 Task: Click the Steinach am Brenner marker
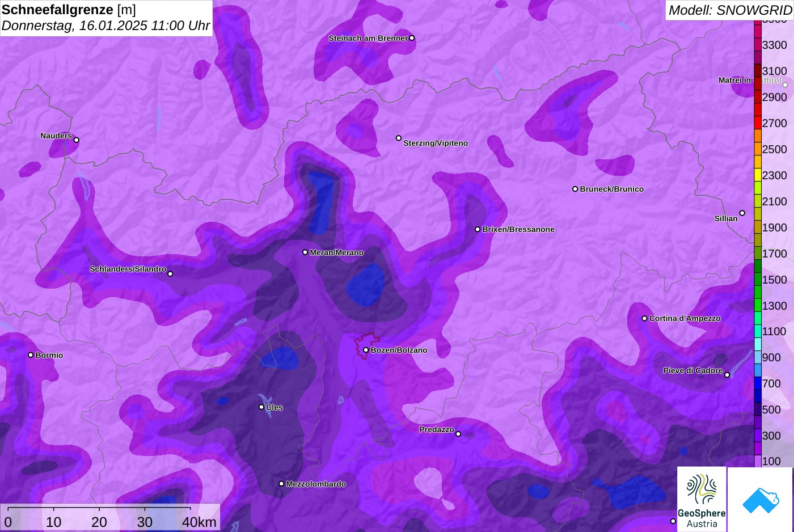pyautogui.click(x=412, y=38)
